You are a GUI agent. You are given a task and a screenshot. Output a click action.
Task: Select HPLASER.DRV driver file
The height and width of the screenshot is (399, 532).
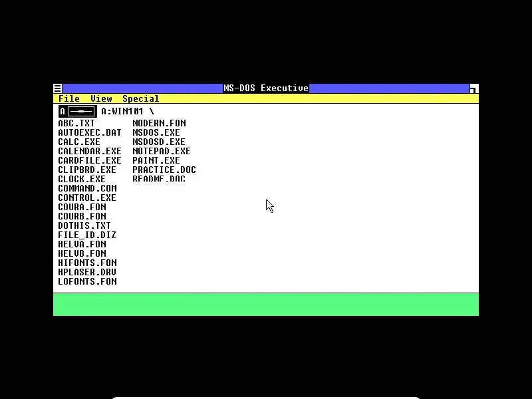point(87,273)
